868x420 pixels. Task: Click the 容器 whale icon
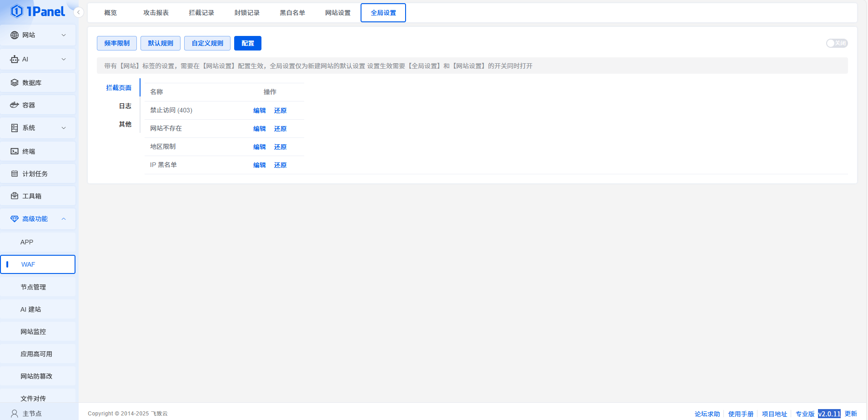[15, 105]
